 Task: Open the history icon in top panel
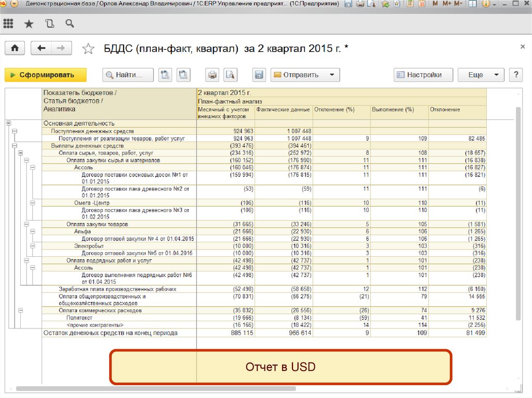click(49, 24)
